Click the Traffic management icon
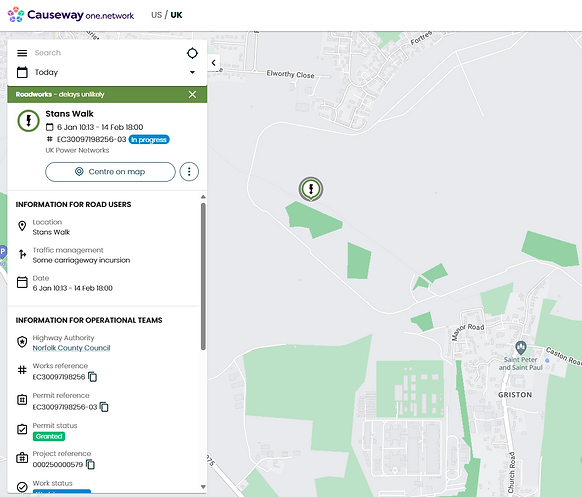Viewport: 582px width, 497px height. [22, 254]
